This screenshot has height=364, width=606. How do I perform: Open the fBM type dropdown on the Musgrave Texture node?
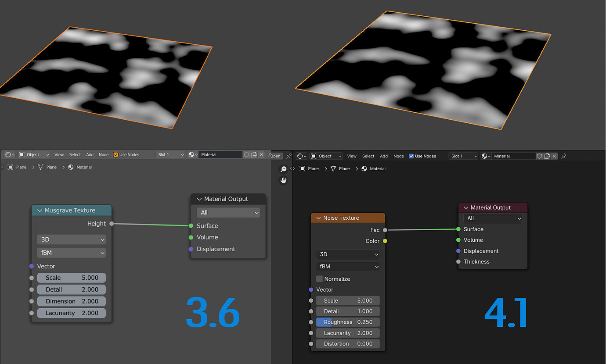(x=72, y=253)
